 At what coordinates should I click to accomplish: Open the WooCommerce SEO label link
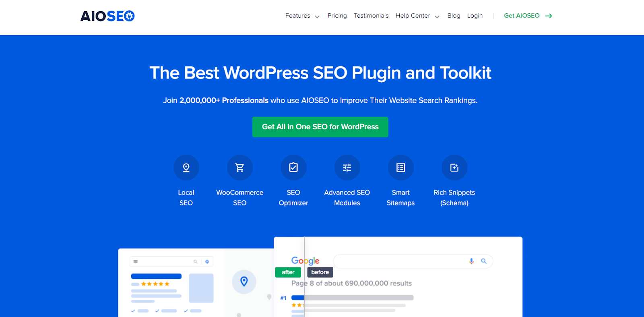(240, 198)
